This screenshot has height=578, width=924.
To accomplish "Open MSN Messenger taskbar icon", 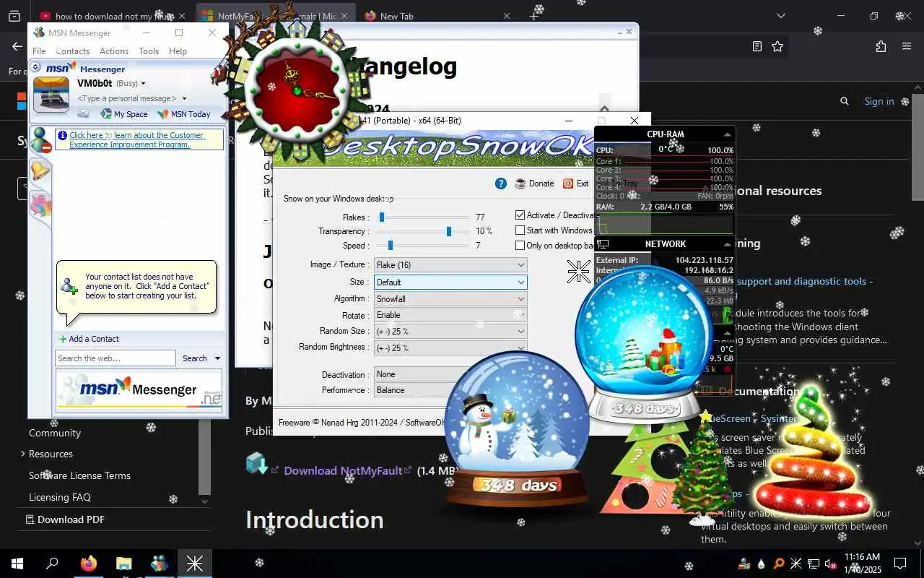I will [x=159, y=564].
